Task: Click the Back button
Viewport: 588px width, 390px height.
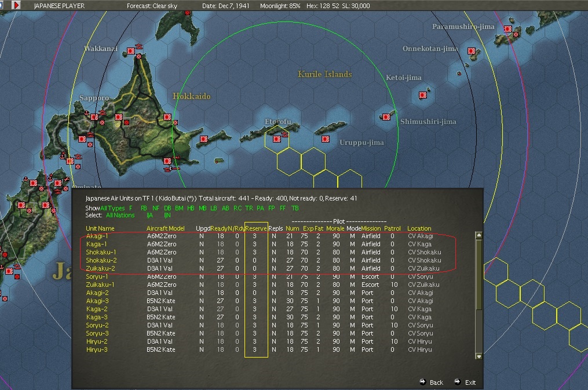Action: (x=431, y=382)
